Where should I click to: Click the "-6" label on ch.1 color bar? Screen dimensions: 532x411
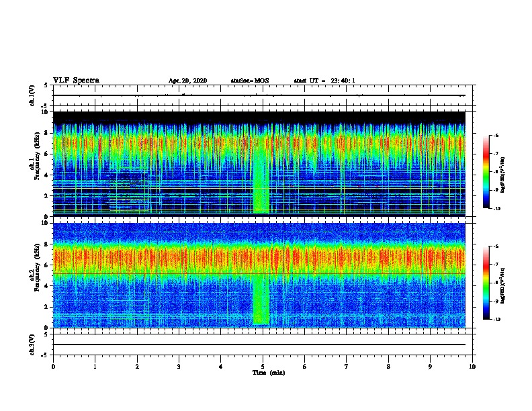click(x=496, y=135)
